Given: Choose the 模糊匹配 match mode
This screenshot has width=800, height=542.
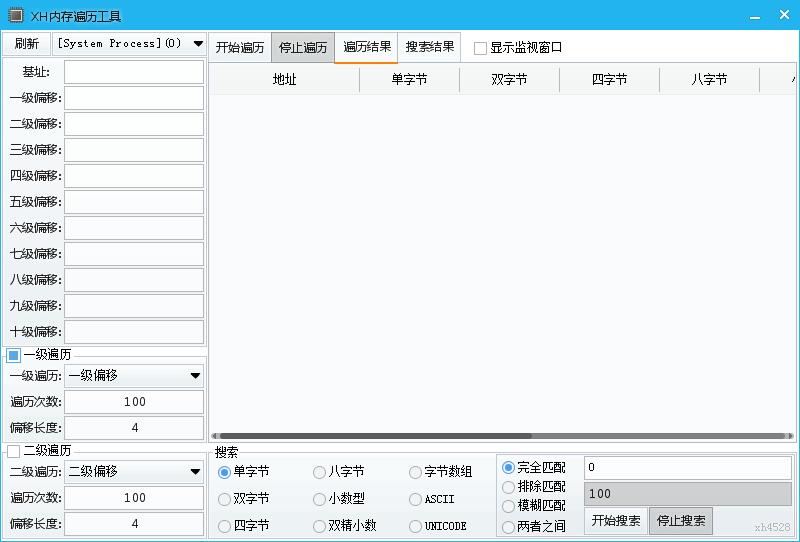Looking at the screenshot, I should (509, 506).
